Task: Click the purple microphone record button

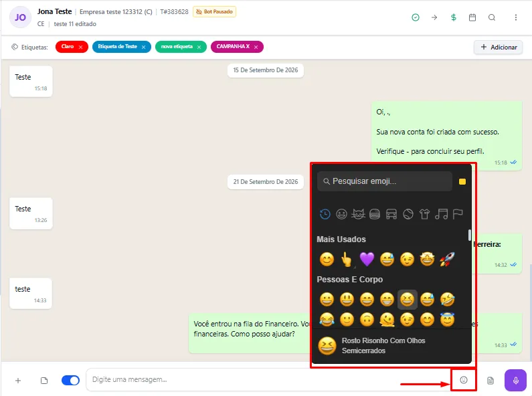Action: pos(515,380)
